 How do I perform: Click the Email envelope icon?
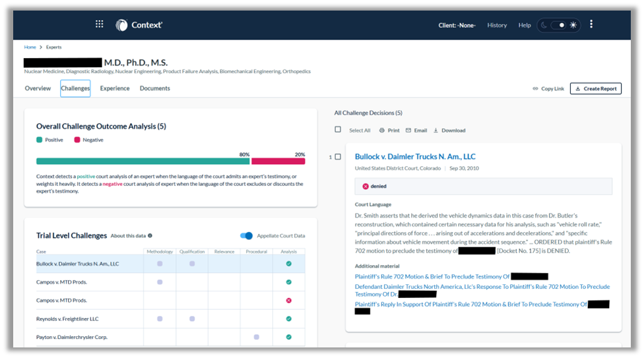coord(408,131)
